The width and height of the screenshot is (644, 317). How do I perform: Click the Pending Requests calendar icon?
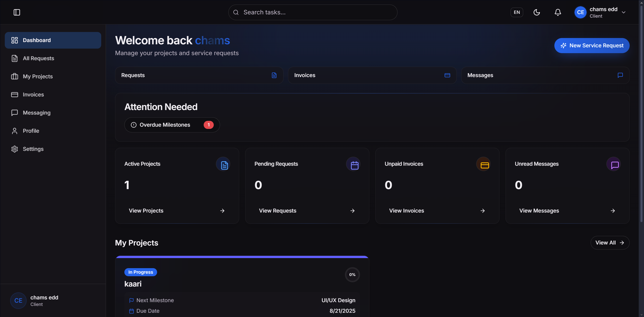[354, 164]
